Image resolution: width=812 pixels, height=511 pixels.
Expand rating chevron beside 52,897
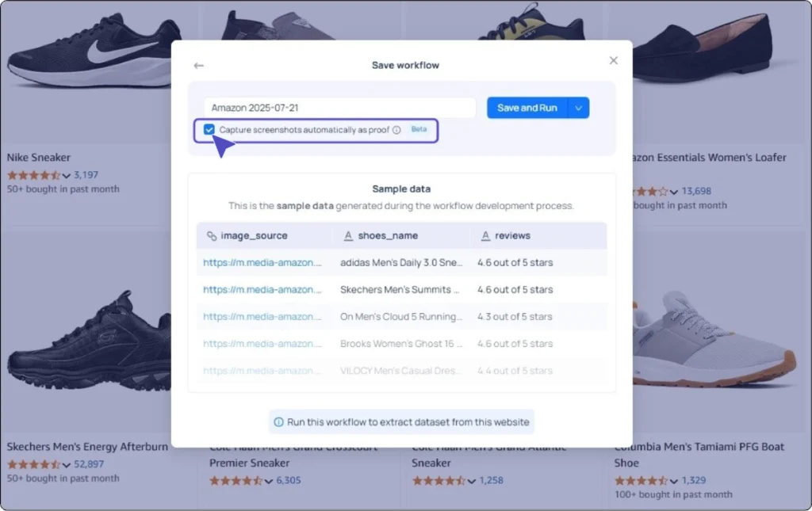point(67,465)
